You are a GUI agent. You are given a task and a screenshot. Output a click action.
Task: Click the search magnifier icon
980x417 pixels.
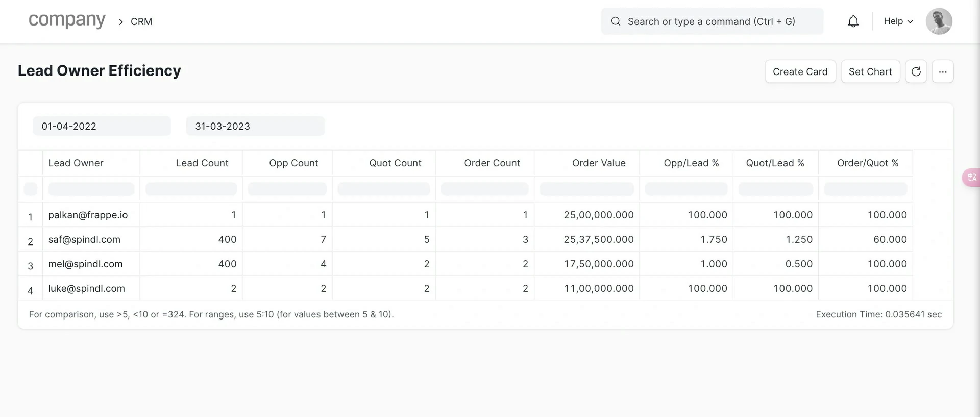point(616,21)
